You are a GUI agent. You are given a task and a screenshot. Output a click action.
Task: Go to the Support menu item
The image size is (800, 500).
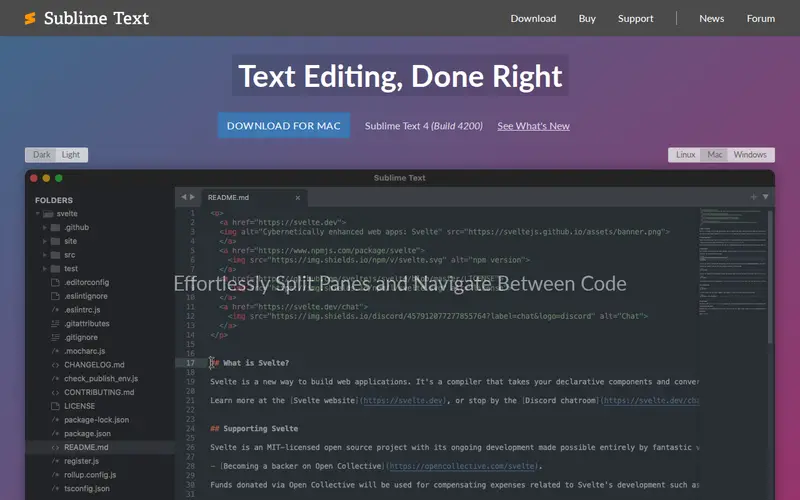tap(635, 18)
